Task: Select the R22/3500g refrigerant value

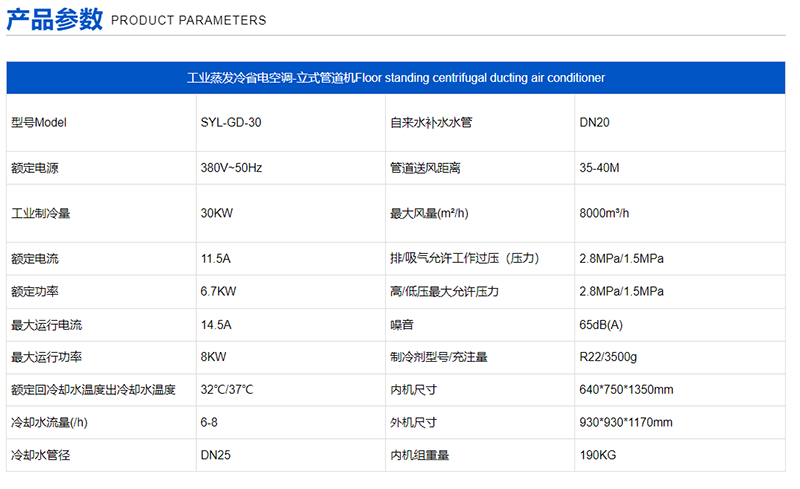Action: (x=611, y=356)
